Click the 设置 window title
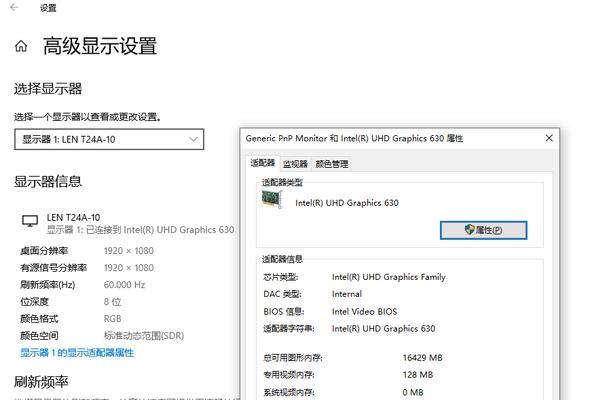 click(x=48, y=8)
